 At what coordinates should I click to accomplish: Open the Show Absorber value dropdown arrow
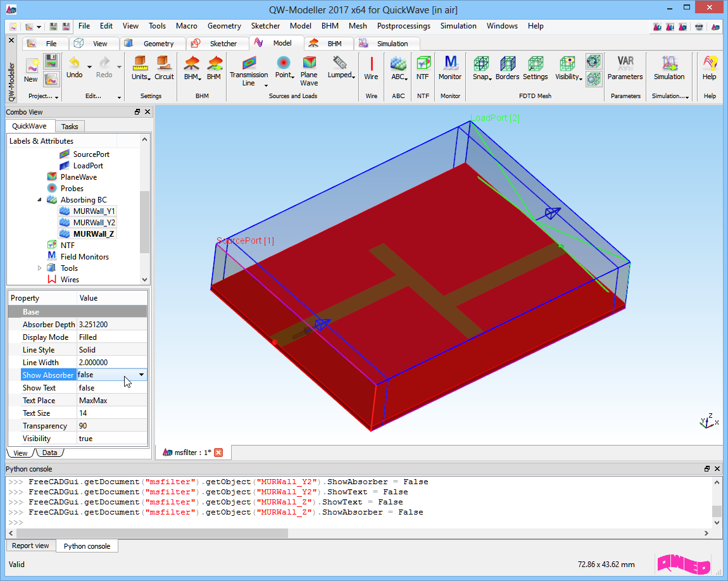pos(141,375)
